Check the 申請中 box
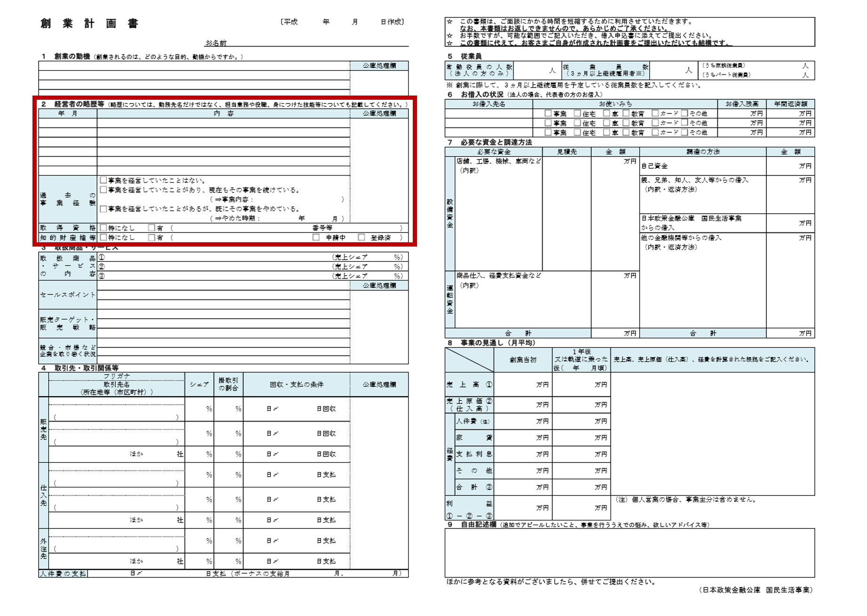 pyautogui.click(x=316, y=238)
